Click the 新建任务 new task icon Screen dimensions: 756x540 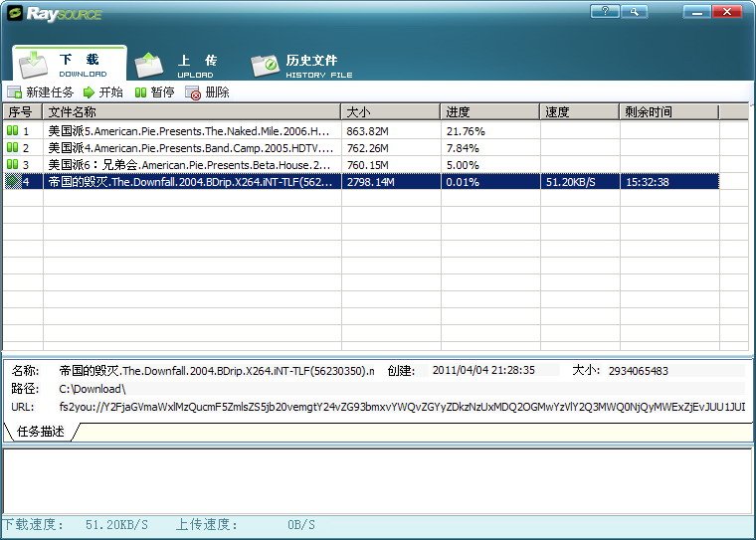(15, 92)
